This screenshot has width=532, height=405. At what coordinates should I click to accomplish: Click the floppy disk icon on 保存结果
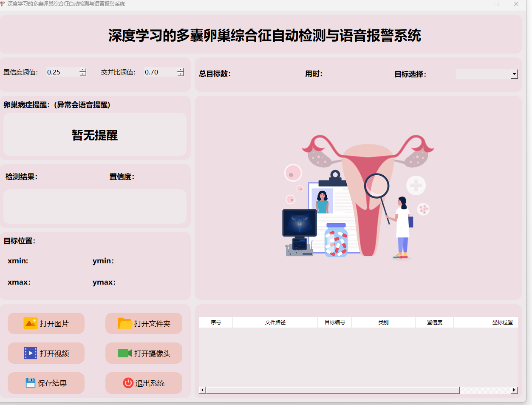[31, 383]
